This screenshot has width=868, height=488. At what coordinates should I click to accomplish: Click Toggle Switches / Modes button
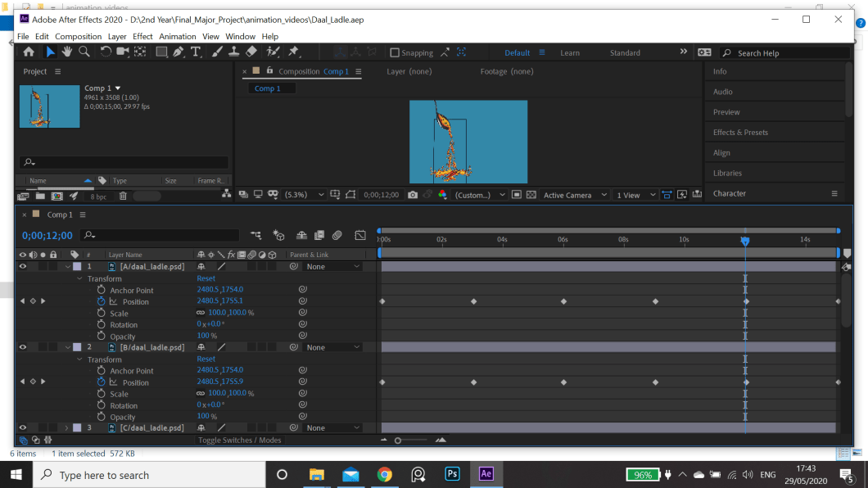[x=240, y=440]
